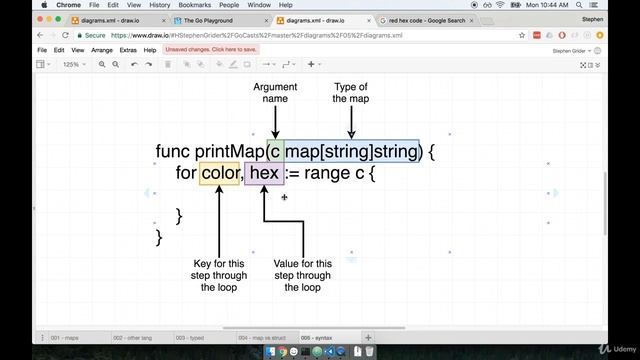
Task: Undo the last diagram change
Action: pyautogui.click(x=134, y=64)
